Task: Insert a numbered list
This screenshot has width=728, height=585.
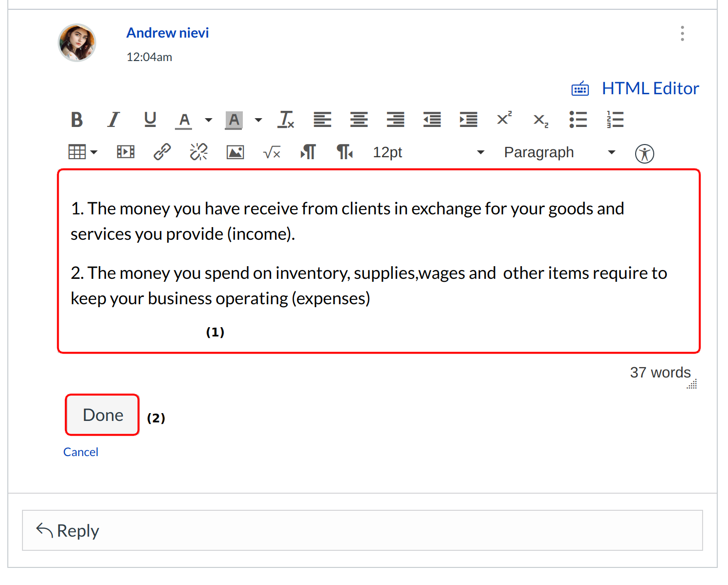Action: click(x=615, y=120)
